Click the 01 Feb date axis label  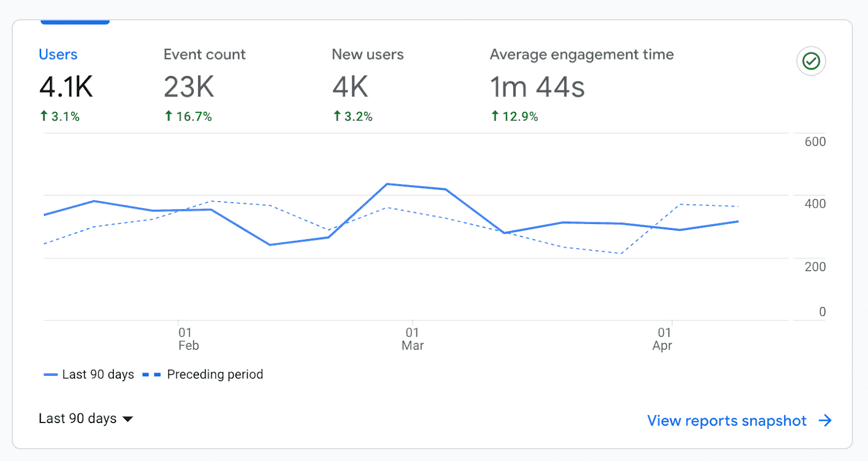(188, 339)
